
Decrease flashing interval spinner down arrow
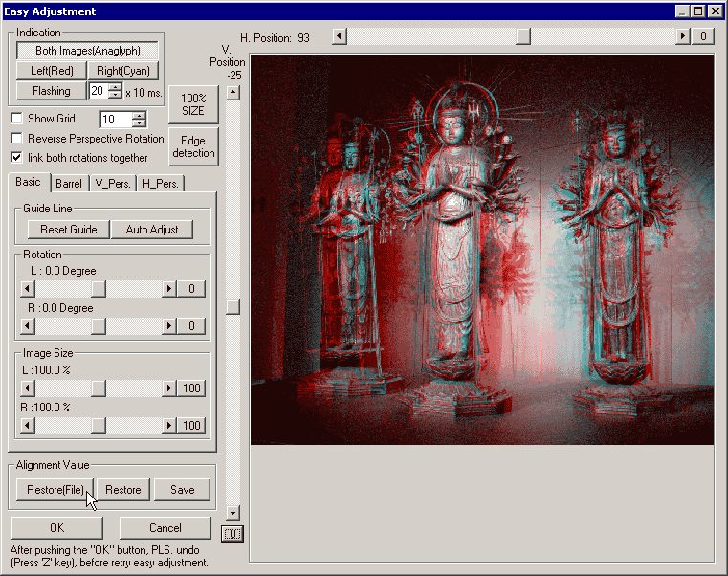[115, 95]
